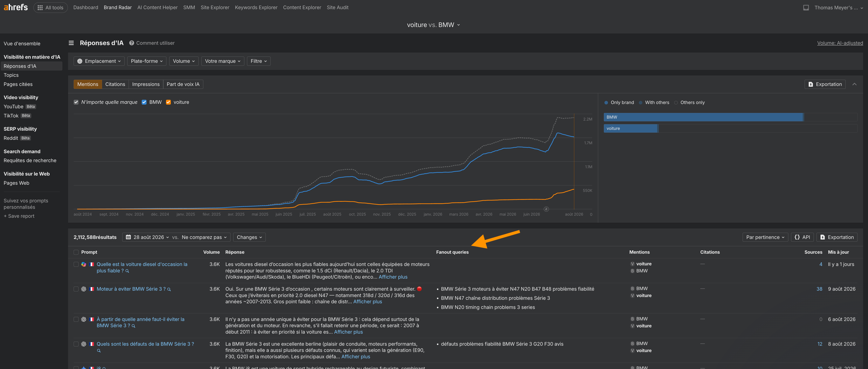Check the diesel d'occasion row checkbox
The width and height of the screenshot is (868, 369).
coord(76,264)
